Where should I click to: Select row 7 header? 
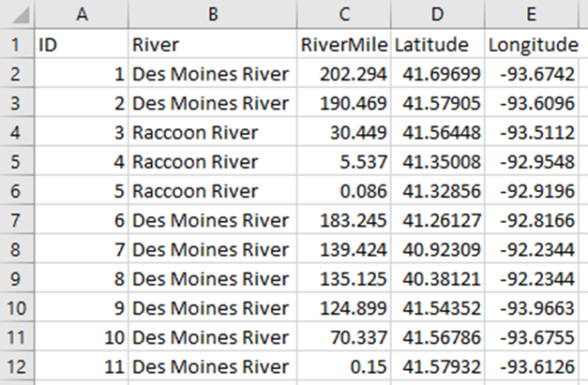pyautogui.click(x=17, y=220)
